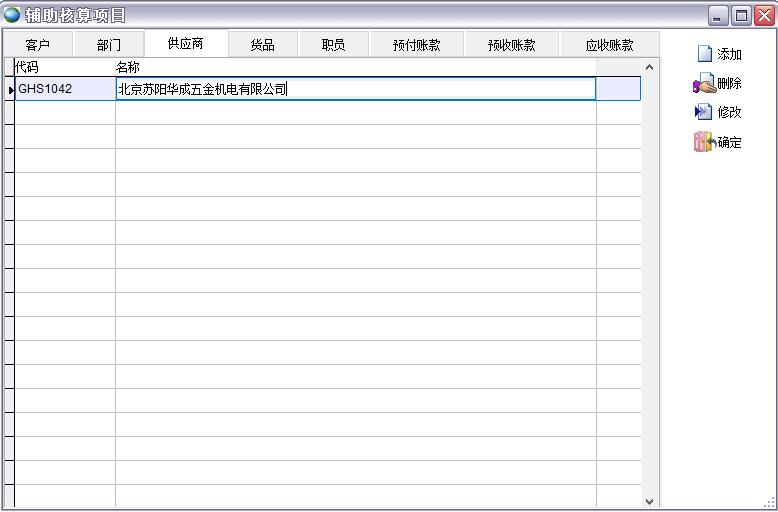Image resolution: width=778 pixels, height=512 pixels.
Task: Click the scrollbar up arrow
Action: (649, 67)
